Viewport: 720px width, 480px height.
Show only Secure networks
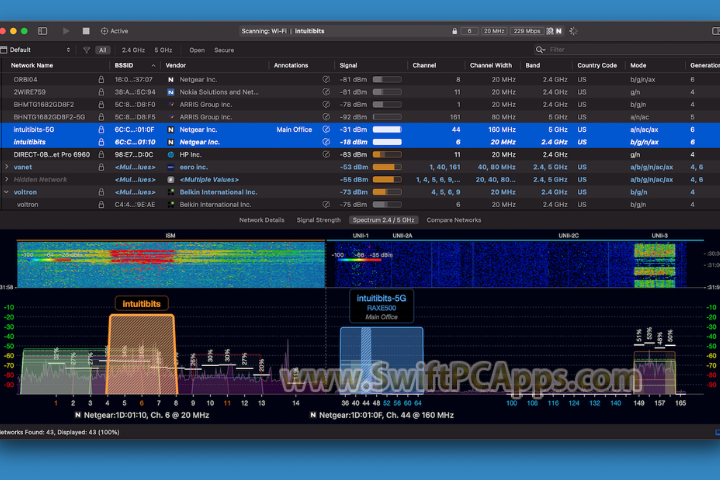(x=224, y=50)
